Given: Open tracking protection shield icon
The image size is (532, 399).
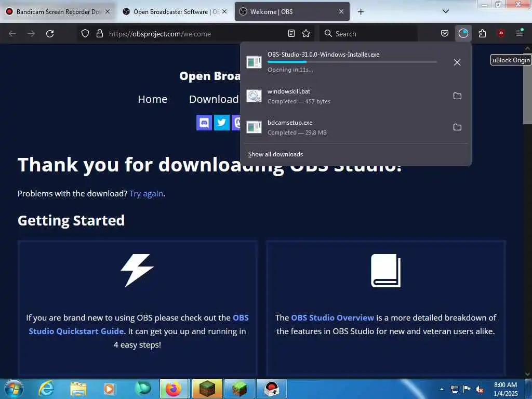Looking at the screenshot, I should tap(85, 34).
